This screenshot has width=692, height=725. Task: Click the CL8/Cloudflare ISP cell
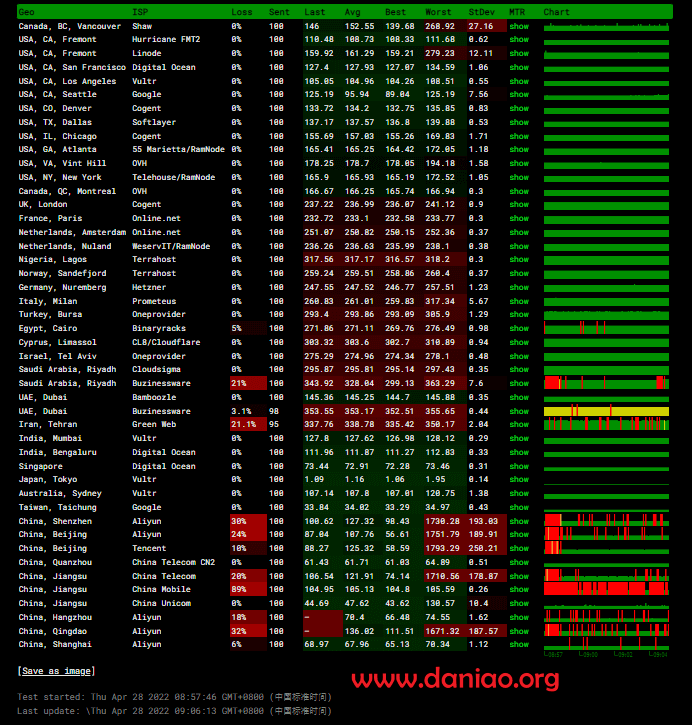(166, 342)
